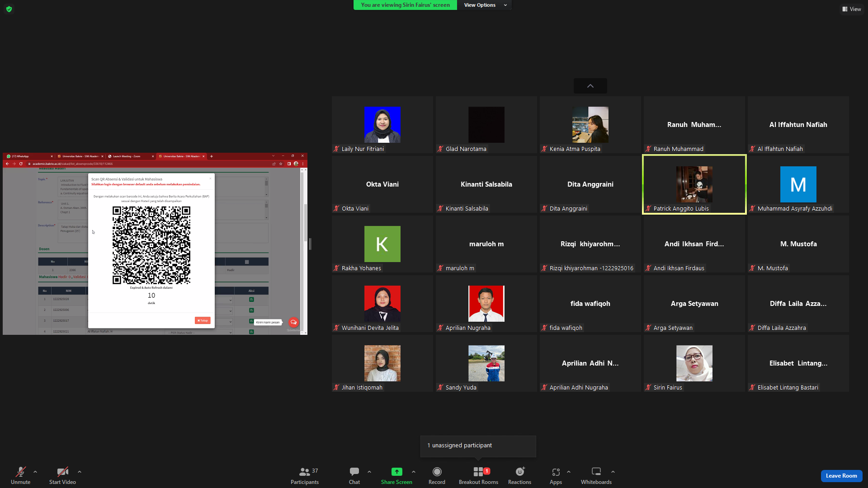Click muted mic icon beside Jihan Istiqomah
The image size is (868, 488).
pyautogui.click(x=337, y=388)
